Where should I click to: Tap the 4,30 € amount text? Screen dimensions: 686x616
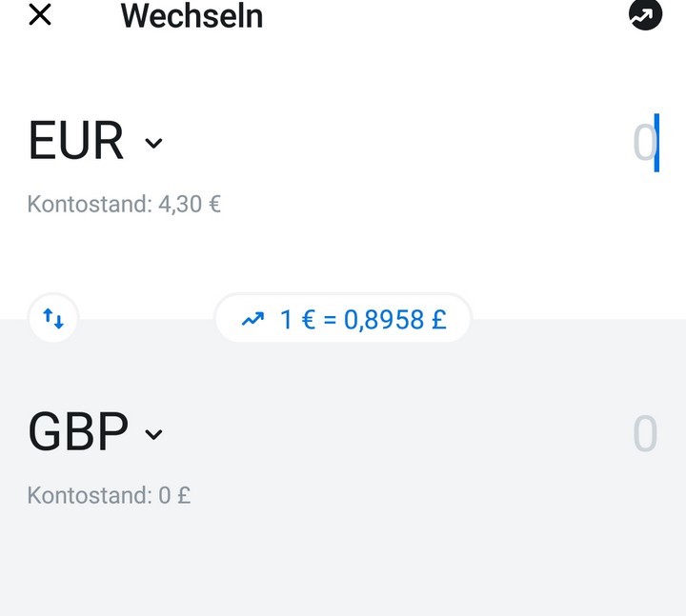coord(190,204)
